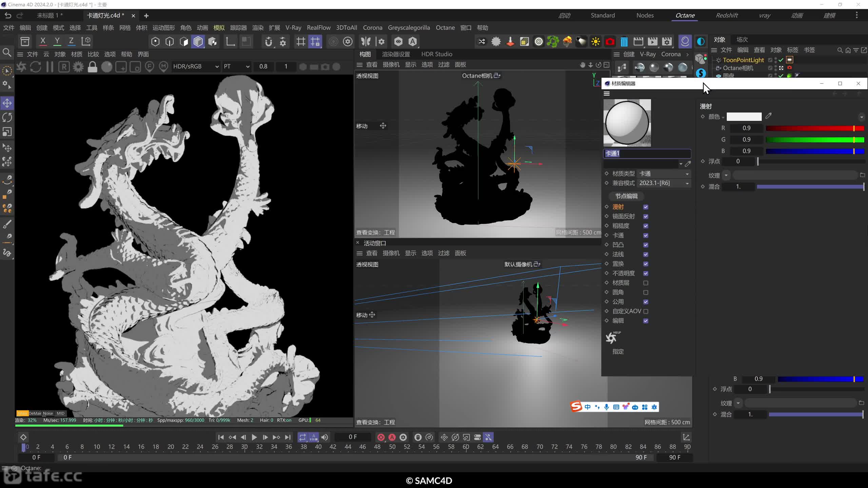This screenshot has width=868, height=488.
Task: Toggle the 凹凸 channel checkbox
Action: click(646, 245)
